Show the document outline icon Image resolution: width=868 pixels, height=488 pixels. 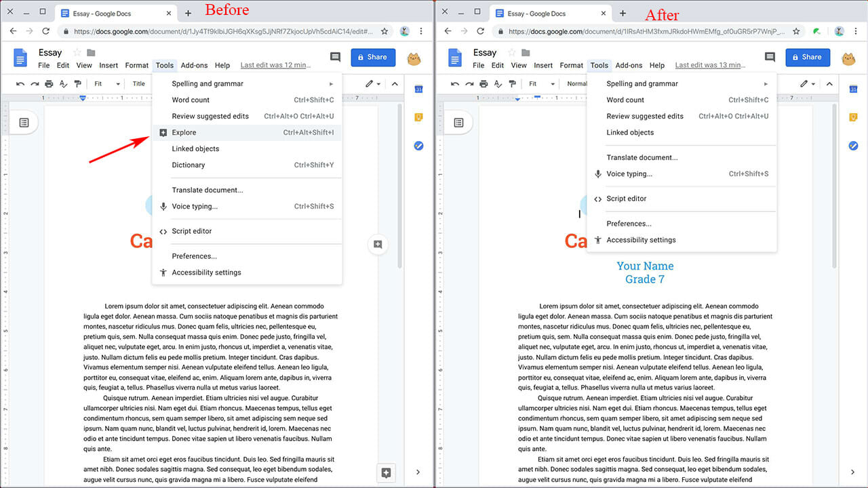(24, 122)
